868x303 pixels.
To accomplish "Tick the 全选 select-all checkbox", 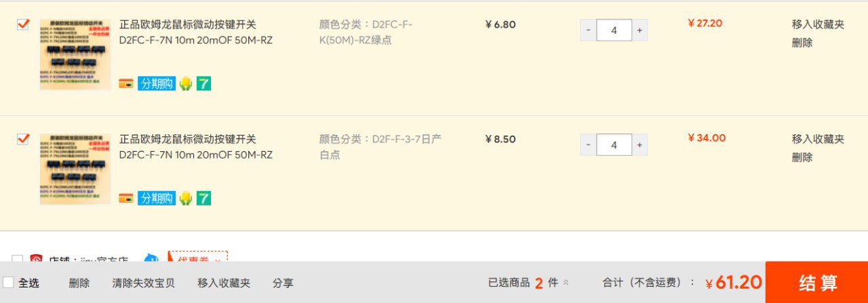I will pyautogui.click(x=9, y=282).
